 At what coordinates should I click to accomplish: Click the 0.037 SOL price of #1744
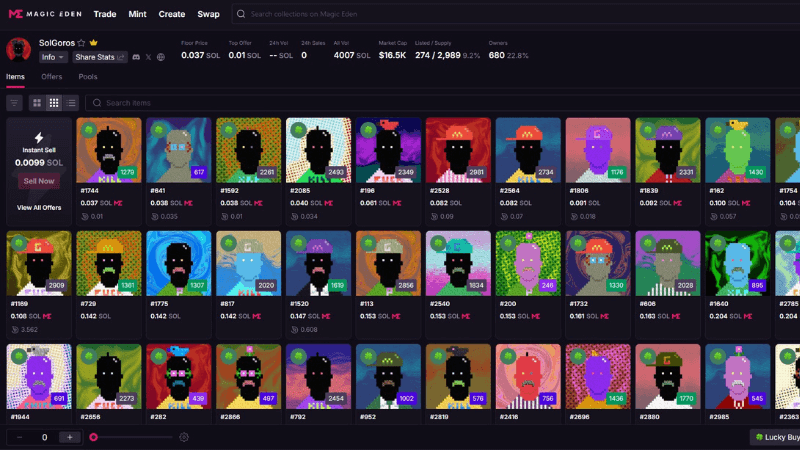tap(96, 203)
